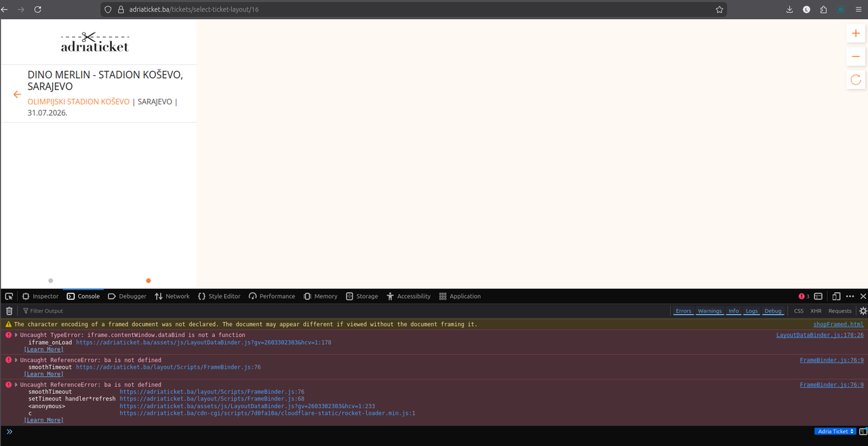The width and height of the screenshot is (868, 446).
Task: Click Learn More under the dataBind TypeError
Action: [x=44, y=350]
